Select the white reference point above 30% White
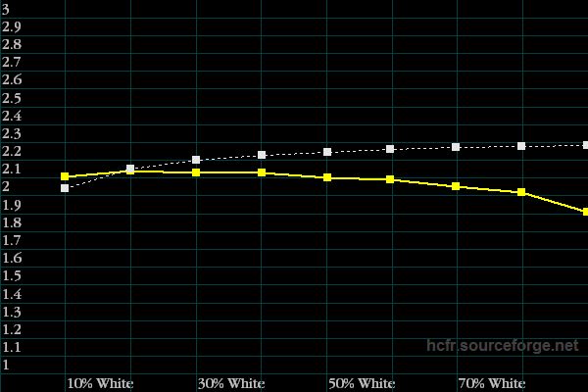The height and width of the screenshot is (392, 588). (x=196, y=160)
